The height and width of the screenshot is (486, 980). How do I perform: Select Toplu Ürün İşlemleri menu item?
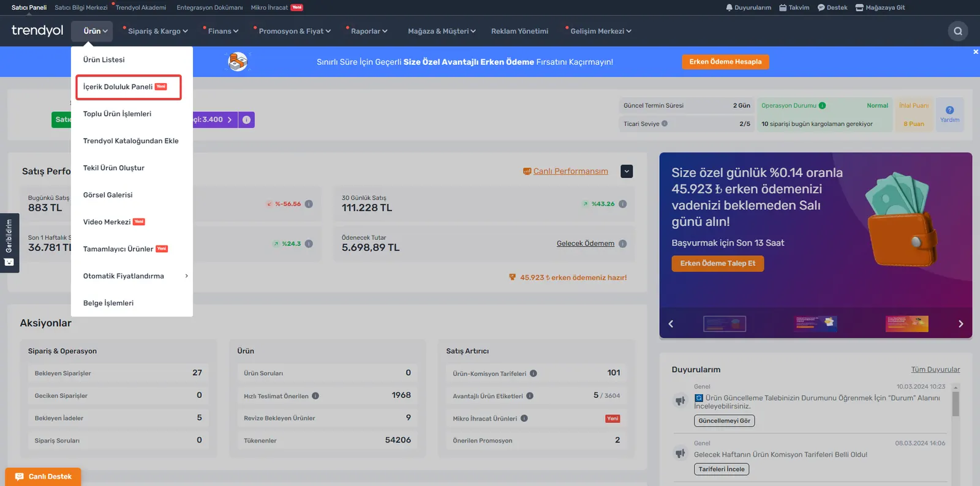coord(117,114)
